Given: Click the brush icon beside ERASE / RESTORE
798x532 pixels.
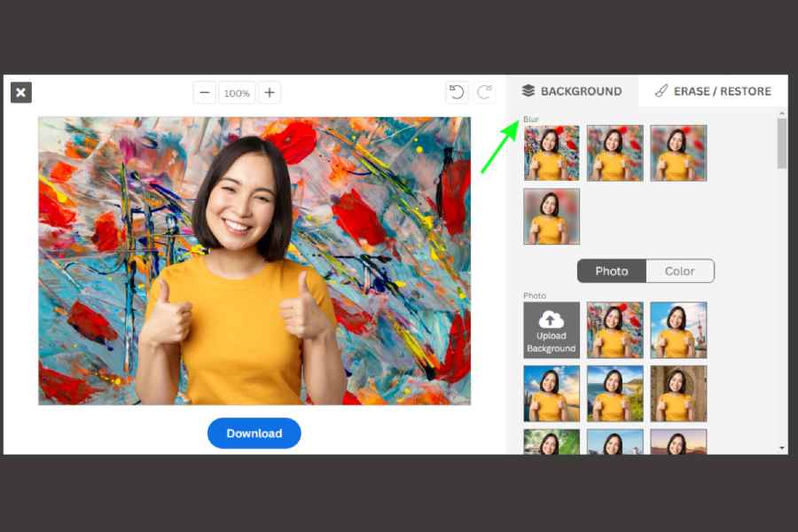Looking at the screenshot, I should 661,91.
